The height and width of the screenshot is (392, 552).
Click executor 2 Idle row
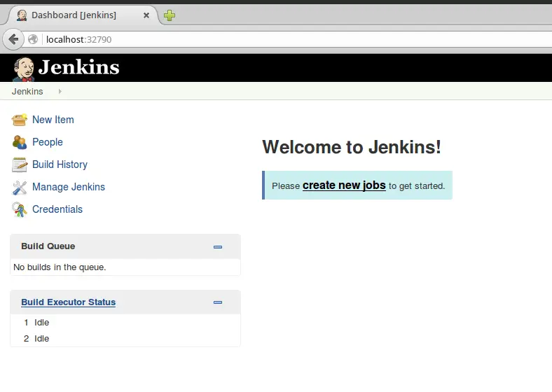[x=125, y=339]
